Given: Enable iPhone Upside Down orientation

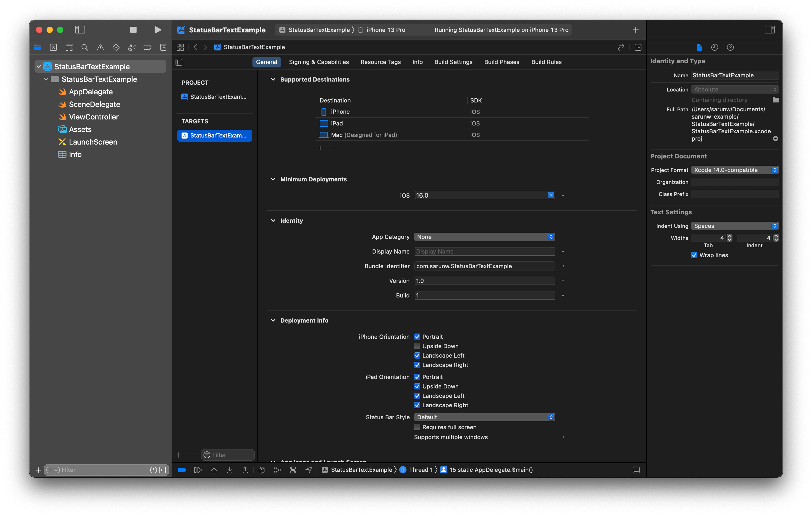Looking at the screenshot, I should pos(417,346).
